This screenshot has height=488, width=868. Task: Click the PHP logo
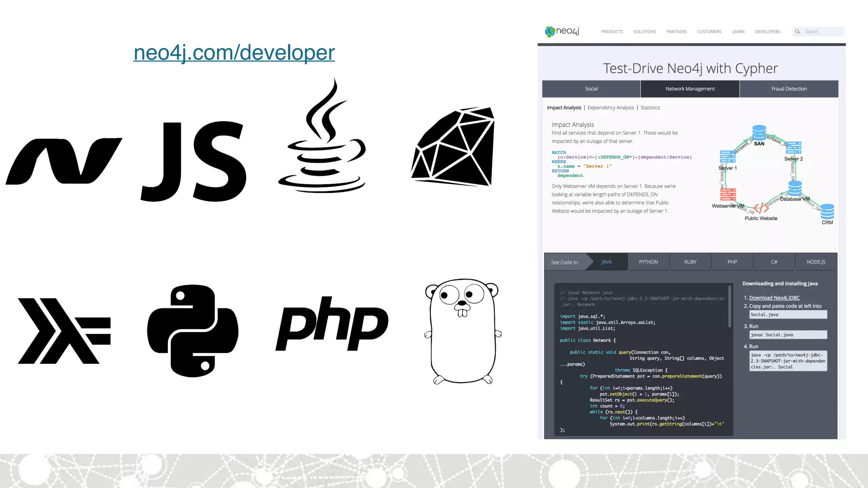coord(332,324)
